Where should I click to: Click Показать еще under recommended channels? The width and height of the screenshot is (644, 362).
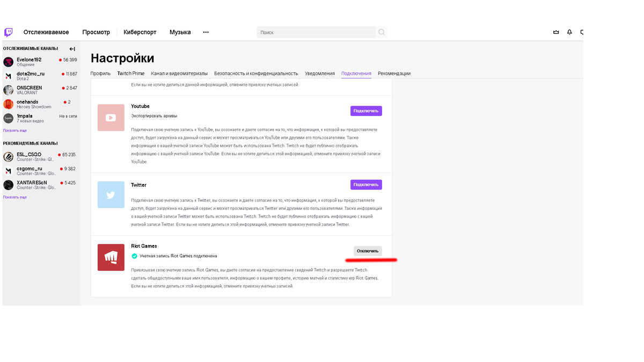coord(15,197)
